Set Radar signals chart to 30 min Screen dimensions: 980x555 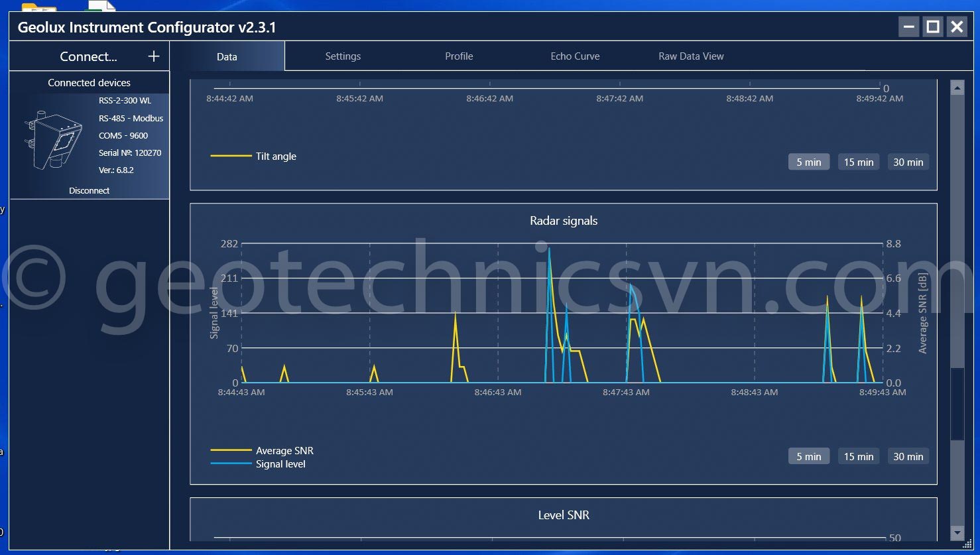click(x=908, y=456)
